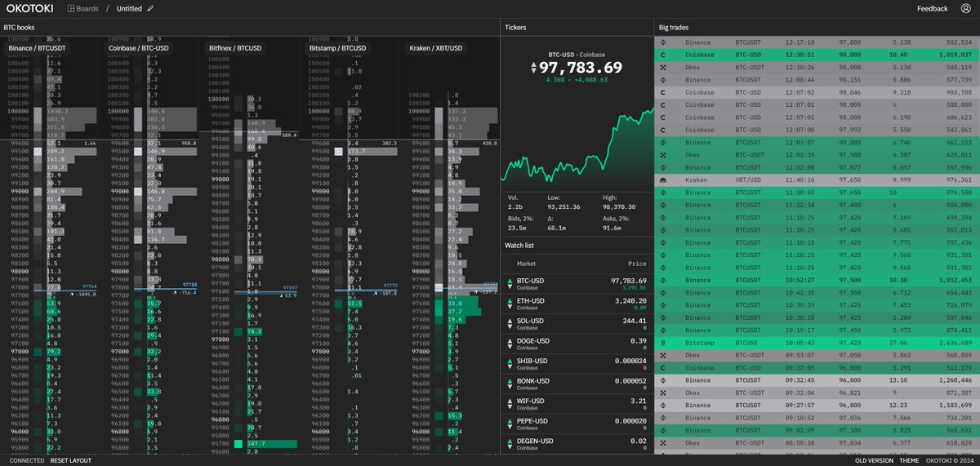
Task: Select the Watch list panel title
Action: [x=520, y=245]
